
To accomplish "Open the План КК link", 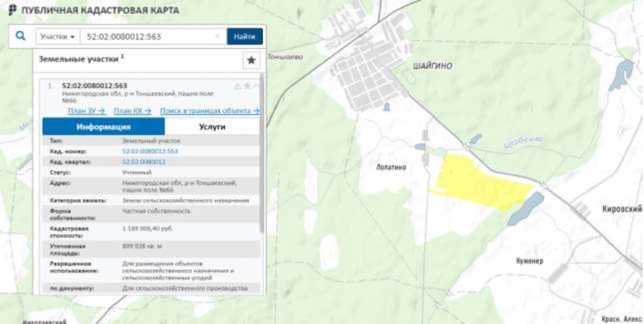I will pyautogui.click(x=132, y=110).
